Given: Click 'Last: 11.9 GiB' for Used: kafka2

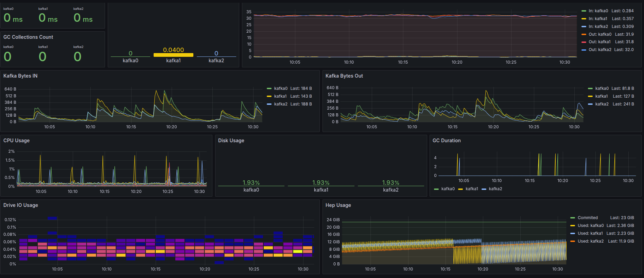Looking at the screenshot, I should 621,241.
